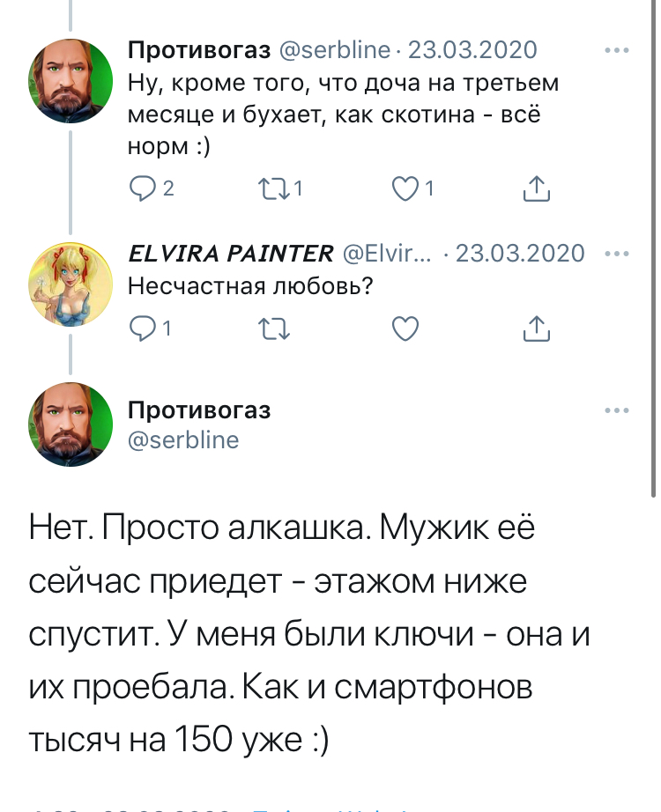Open Противогаз avatar in first tweet
The height and width of the screenshot is (812, 661).
(71, 82)
